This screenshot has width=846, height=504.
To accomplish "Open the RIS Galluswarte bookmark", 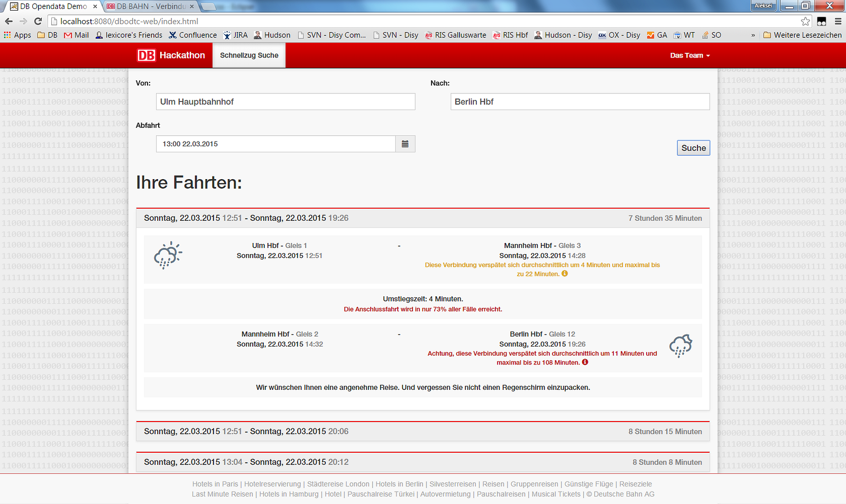I will tap(455, 35).
